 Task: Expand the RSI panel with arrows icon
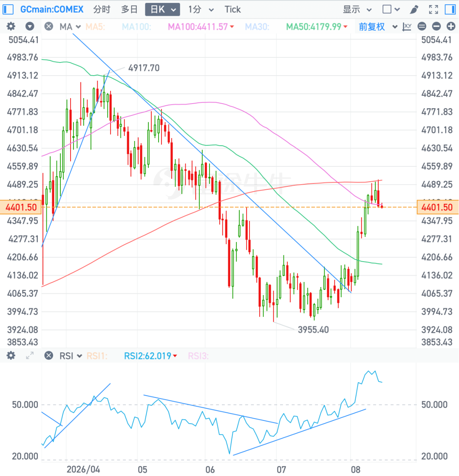point(30,355)
